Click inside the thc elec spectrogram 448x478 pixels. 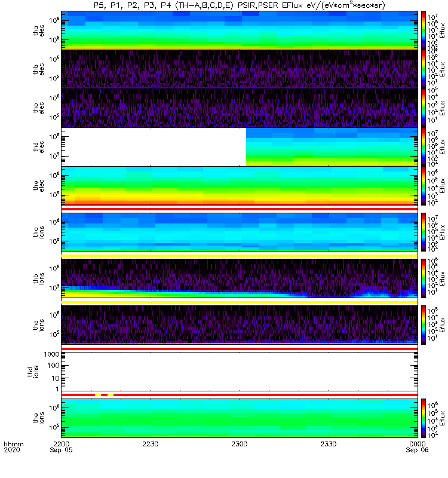click(x=240, y=108)
